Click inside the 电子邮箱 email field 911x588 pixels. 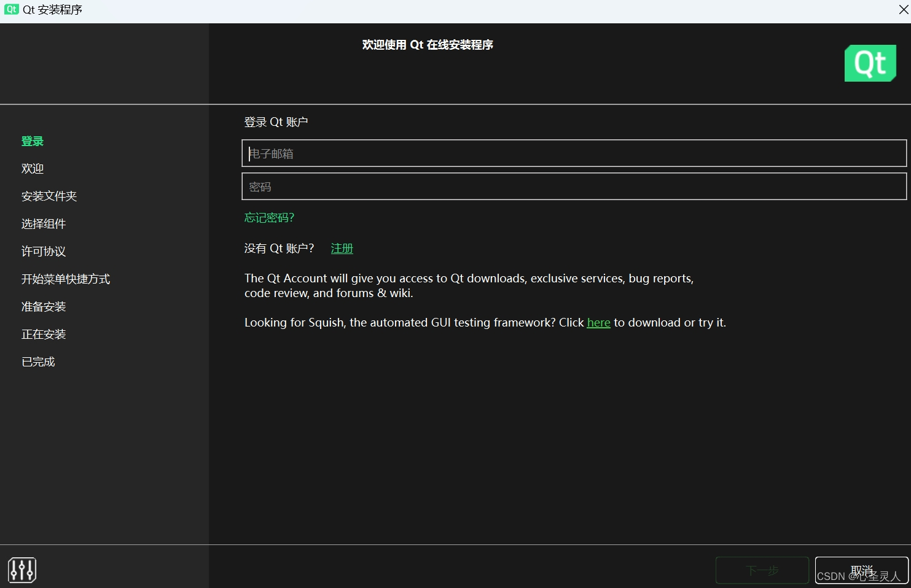click(574, 153)
